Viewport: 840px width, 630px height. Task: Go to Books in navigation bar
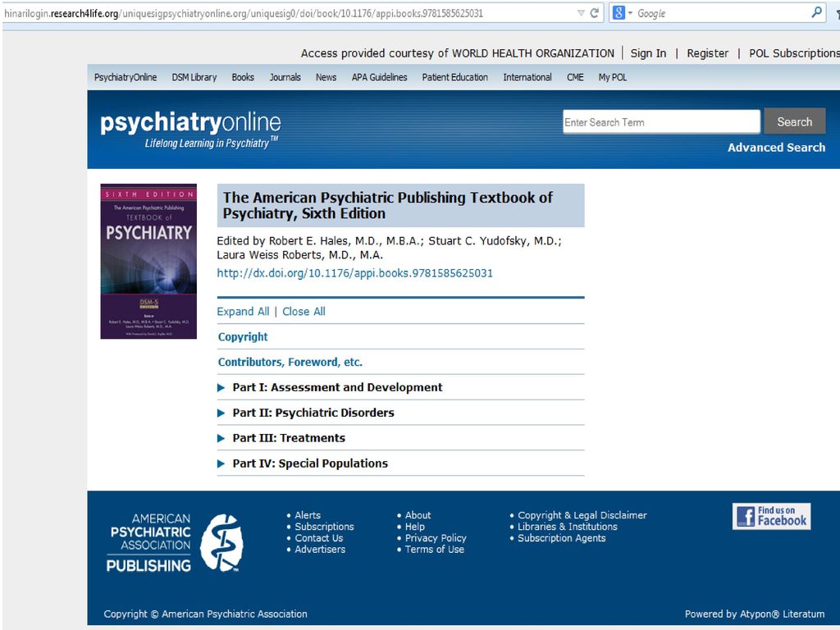click(243, 77)
